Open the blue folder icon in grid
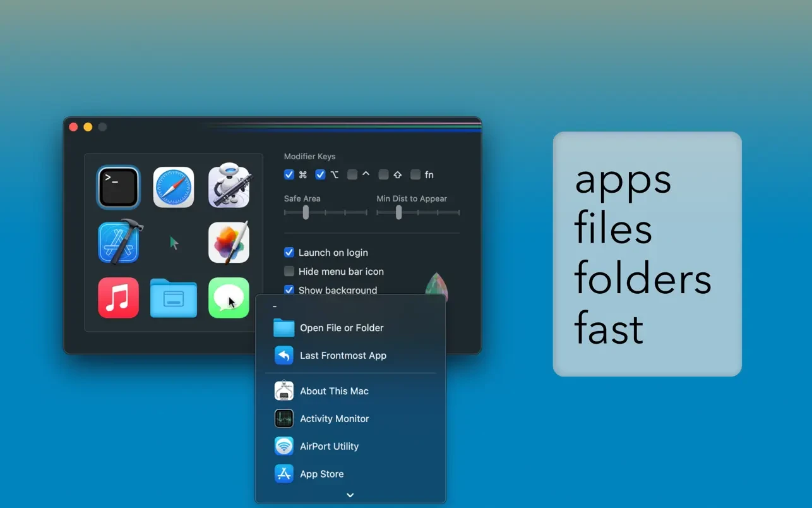 (x=174, y=298)
